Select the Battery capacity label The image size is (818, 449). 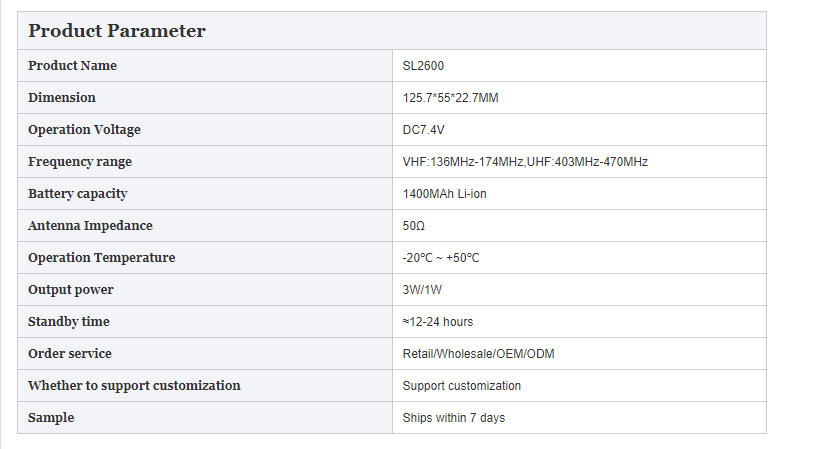click(78, 193)
